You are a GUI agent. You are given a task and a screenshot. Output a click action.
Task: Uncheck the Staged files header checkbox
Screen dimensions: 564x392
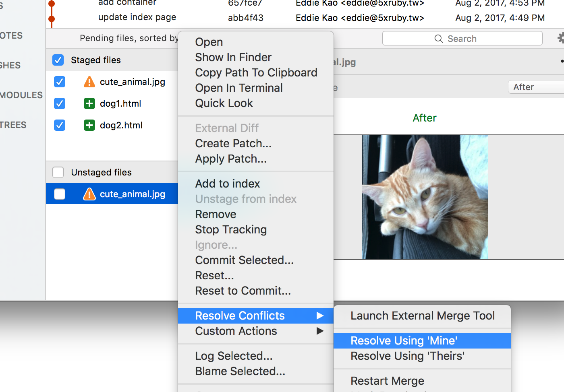(x=58, y=60)
